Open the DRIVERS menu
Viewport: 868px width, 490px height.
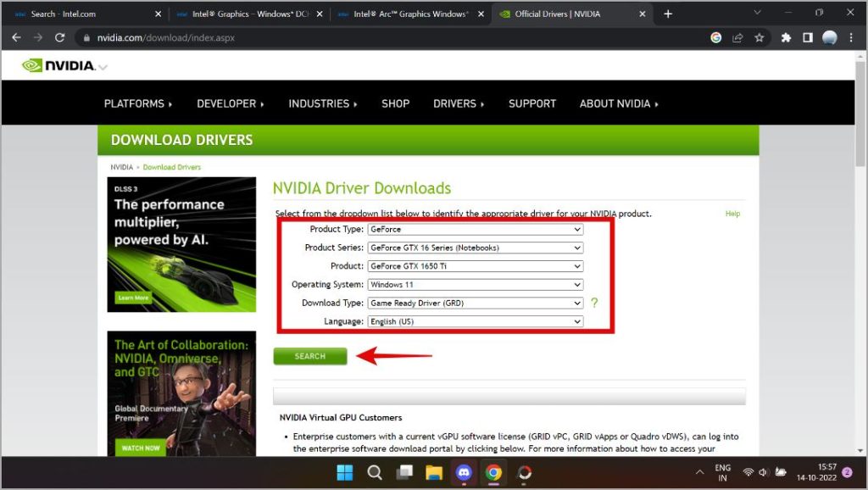click(459, 103)
